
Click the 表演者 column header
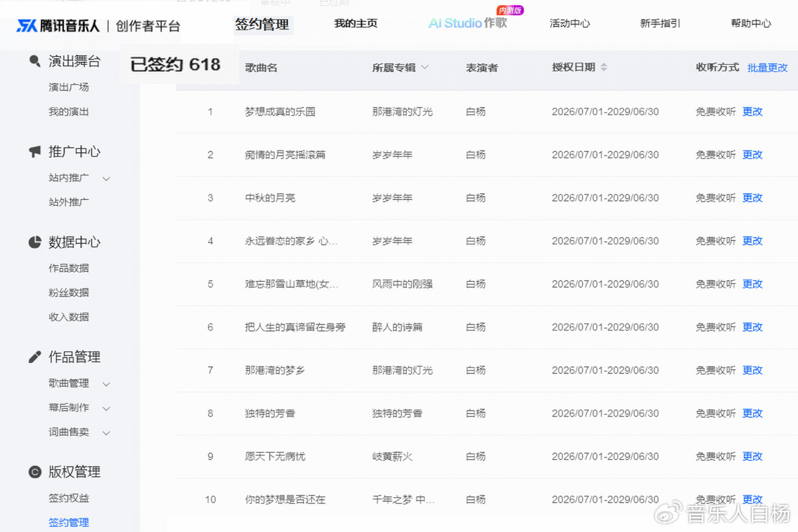(482, 68)
